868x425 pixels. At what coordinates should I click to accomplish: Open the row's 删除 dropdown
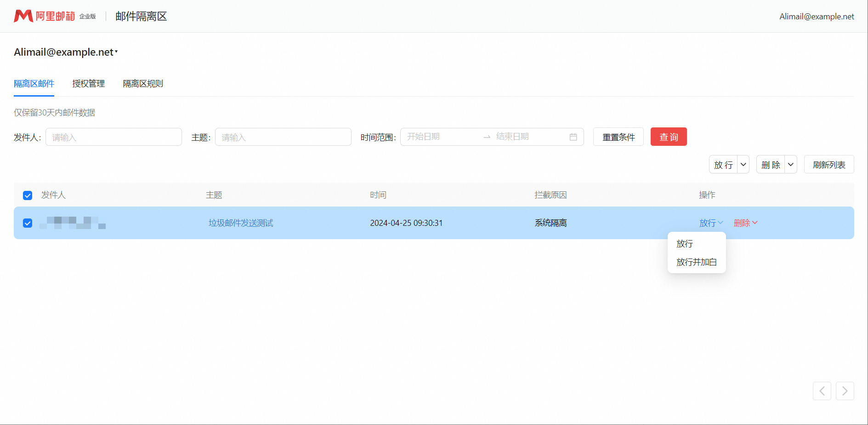(x=745, y=223)
